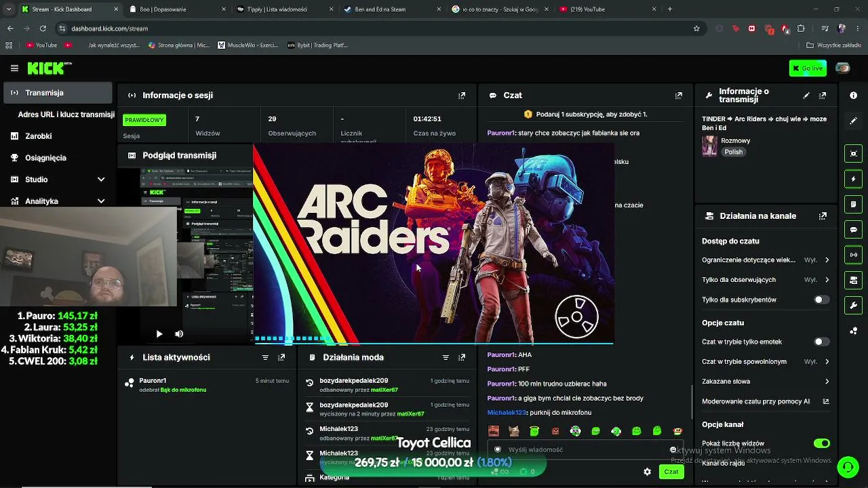Switch to the Ben and Ed na Steam tab

(x=393, y=9)
